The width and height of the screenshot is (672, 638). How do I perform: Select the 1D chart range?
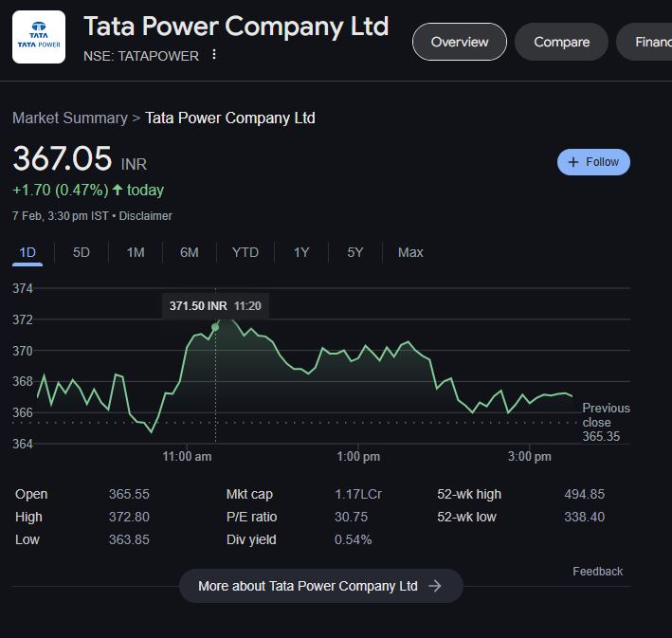pyautogui.click(x=27, y=252)
